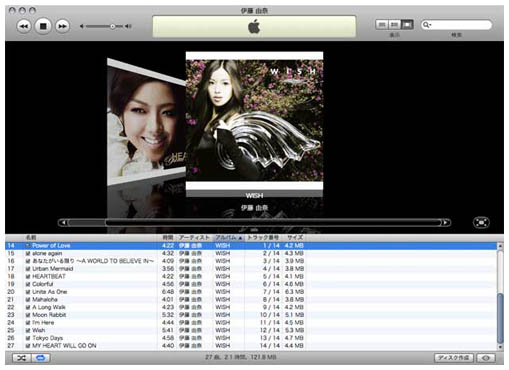Sort by the album column header
This screenshot has width=509, height=370.
coord(229,237)
